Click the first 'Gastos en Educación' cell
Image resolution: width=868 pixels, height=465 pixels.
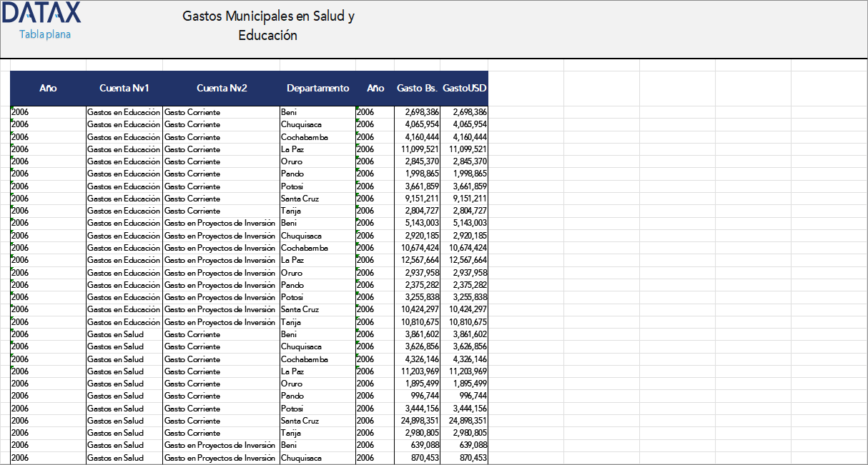[x=123, y=111]
